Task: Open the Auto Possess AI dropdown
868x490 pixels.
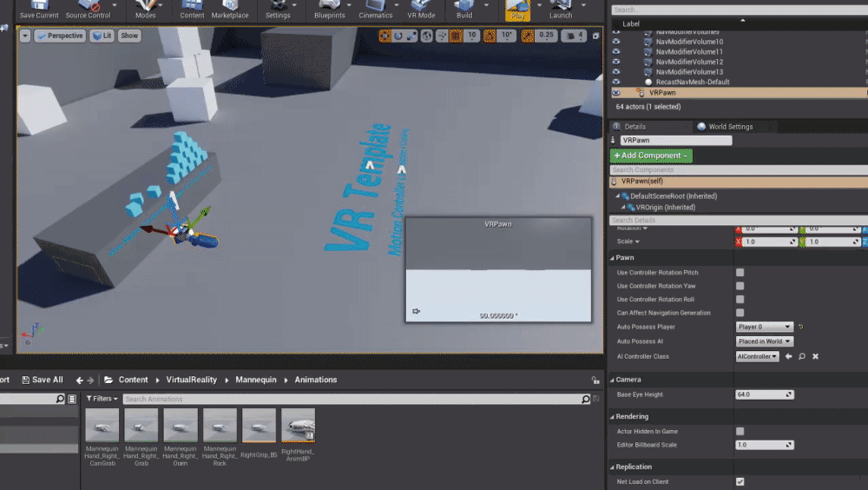Action: point(764,341)
